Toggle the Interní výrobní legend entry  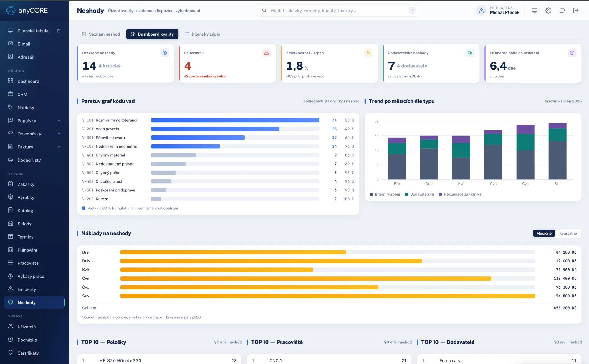(x=385, y=194)
